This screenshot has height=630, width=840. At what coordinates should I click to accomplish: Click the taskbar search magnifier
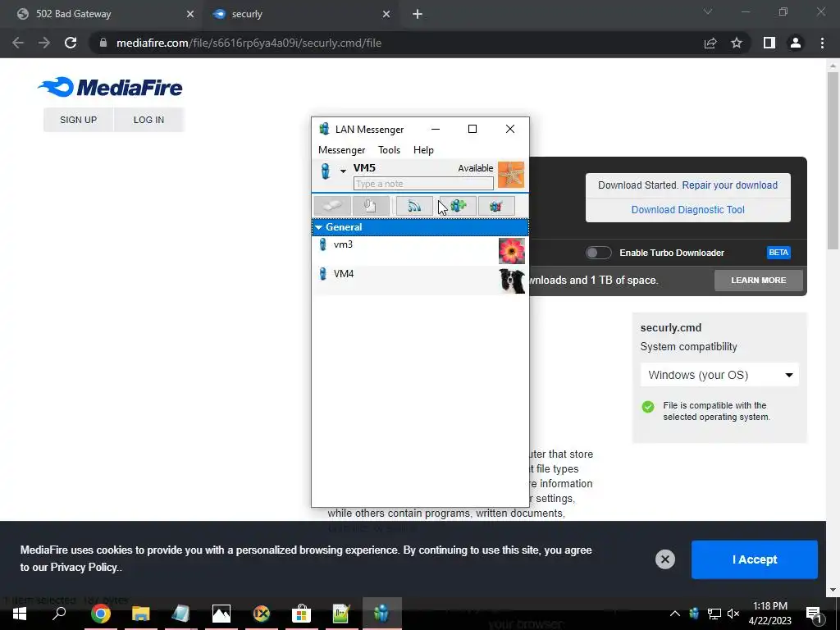pyautogui.click(x=59, y=614)
